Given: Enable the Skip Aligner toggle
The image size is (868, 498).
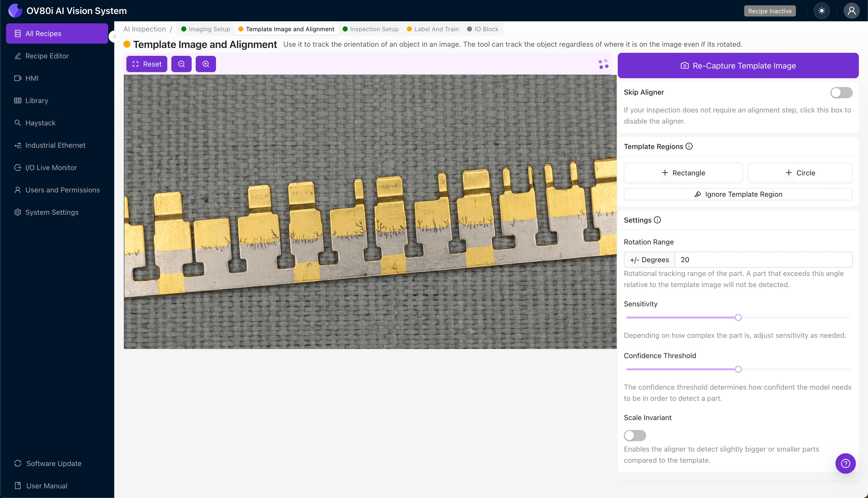Looking at the screenshot, I should point(841,93).
